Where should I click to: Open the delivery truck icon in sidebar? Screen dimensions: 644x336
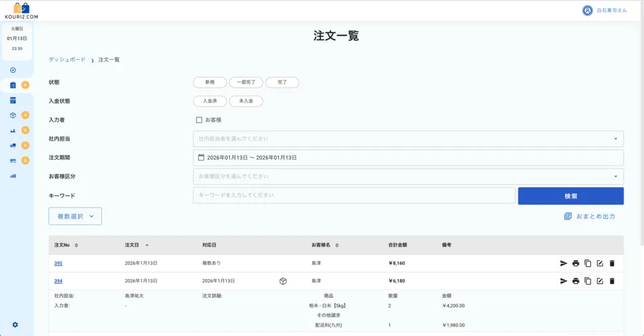[13, 146]
